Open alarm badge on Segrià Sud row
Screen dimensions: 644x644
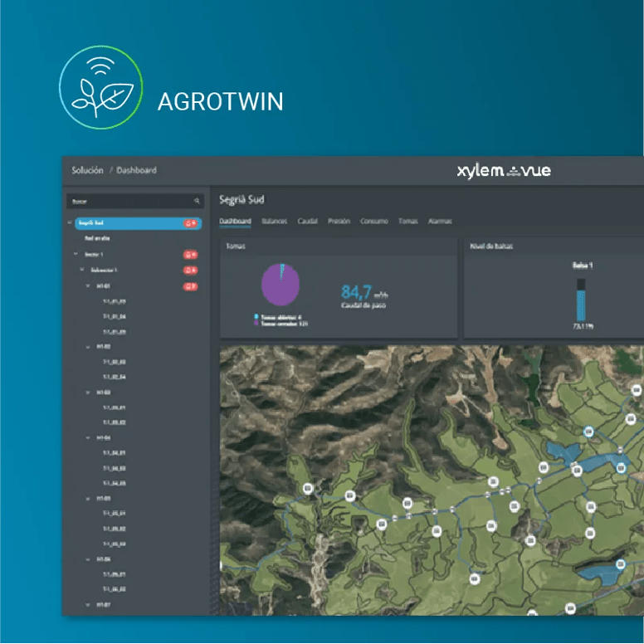click(x=191, y=223)
